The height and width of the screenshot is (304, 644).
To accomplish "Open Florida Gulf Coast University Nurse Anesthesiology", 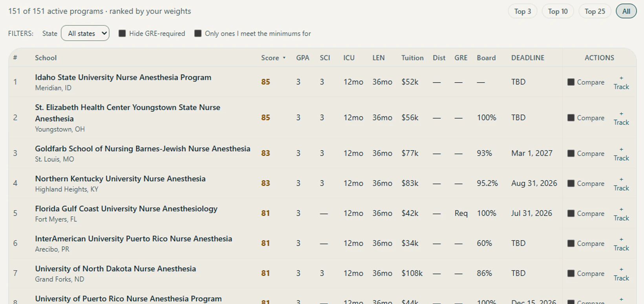I will [x=126, y=209].
